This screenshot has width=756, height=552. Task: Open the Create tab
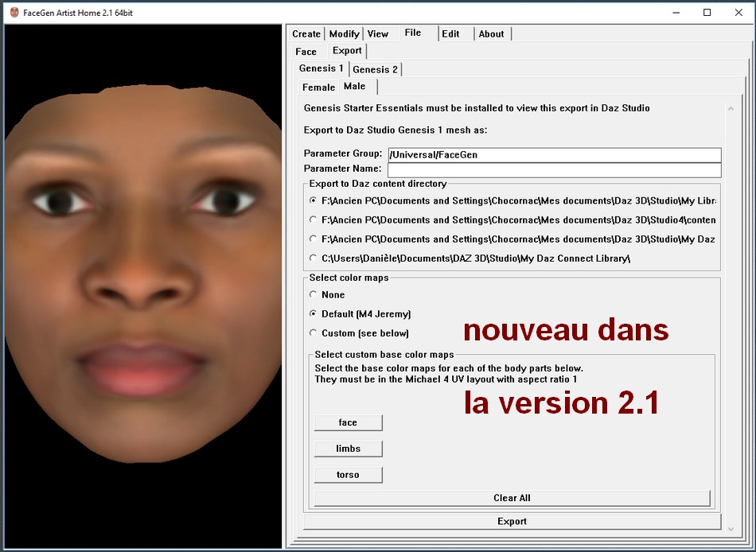pyautogui.click(x=306, y=33)
